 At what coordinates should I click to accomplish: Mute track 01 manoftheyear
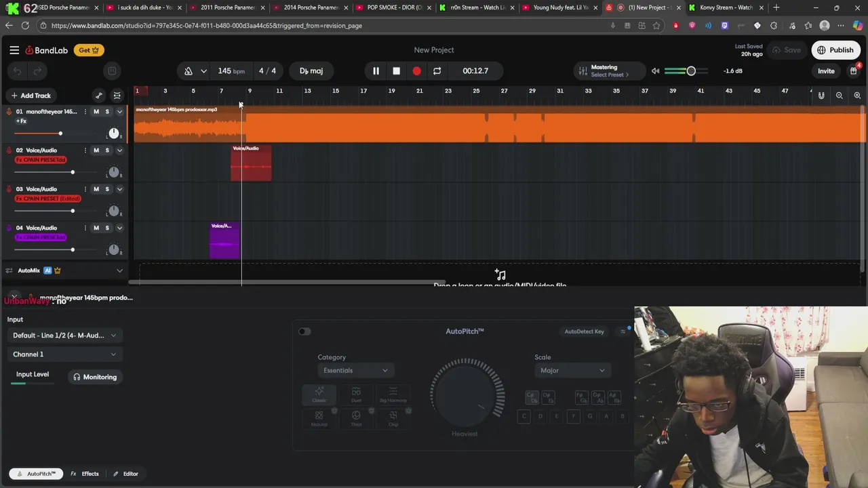pyautogui.click(x=96, y=112)
